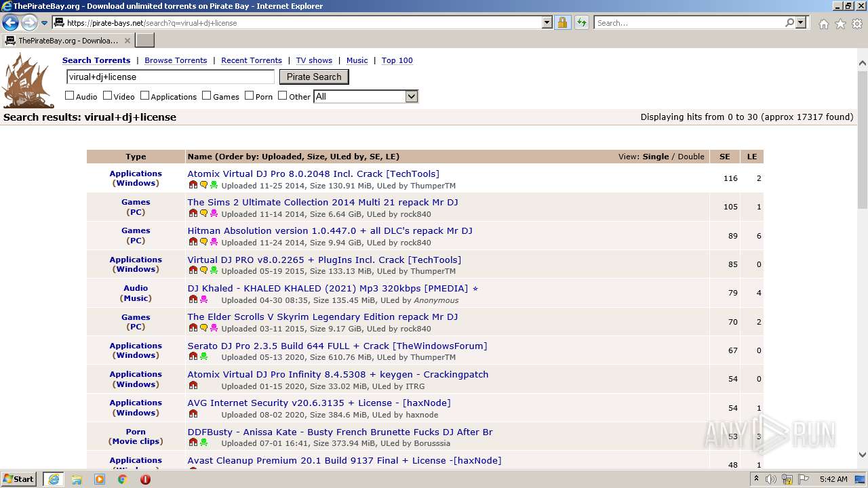Click magnet icon for AVG Internet Security torrent
868x488 pixels.
point(193,414)
